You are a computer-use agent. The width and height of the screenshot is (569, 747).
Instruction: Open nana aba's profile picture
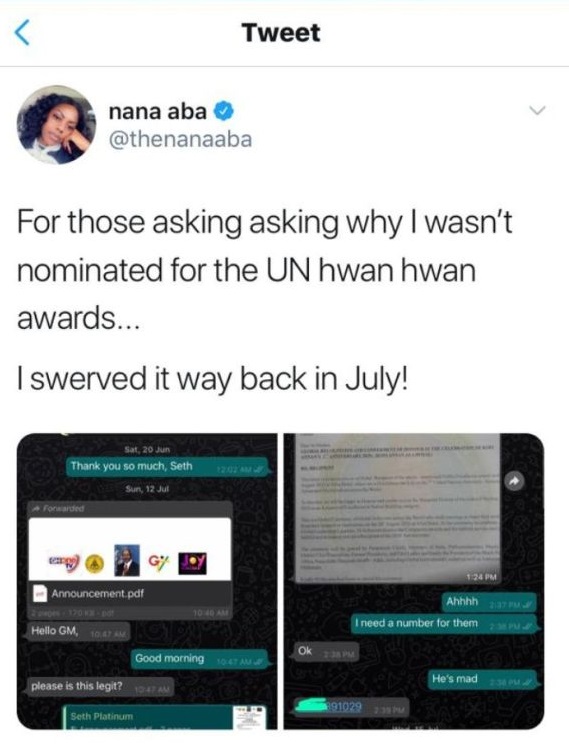tap(56, 125)
